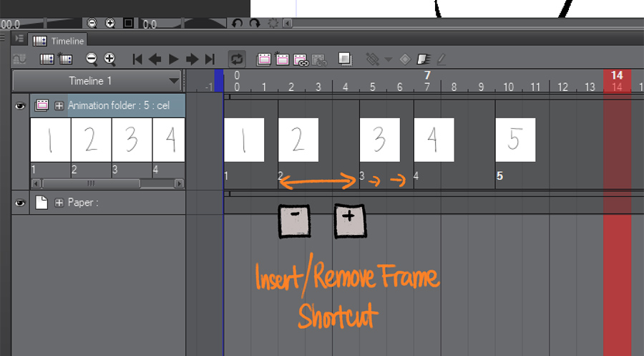Select cel 1 on the timeline track
644x356 pixels.
coord(244,140)
